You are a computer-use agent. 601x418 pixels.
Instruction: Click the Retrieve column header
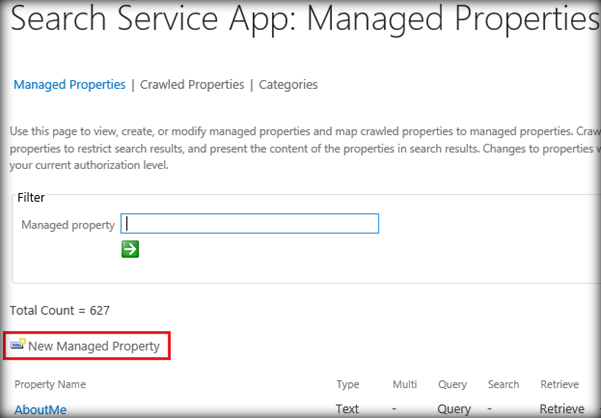click(559, 384)
